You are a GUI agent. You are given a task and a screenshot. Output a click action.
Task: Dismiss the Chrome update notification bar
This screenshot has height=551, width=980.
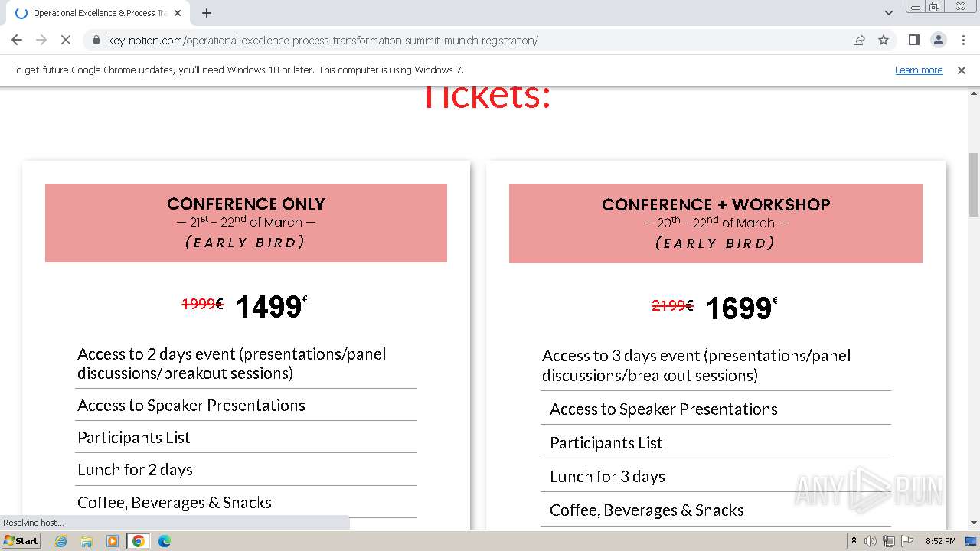962,70
